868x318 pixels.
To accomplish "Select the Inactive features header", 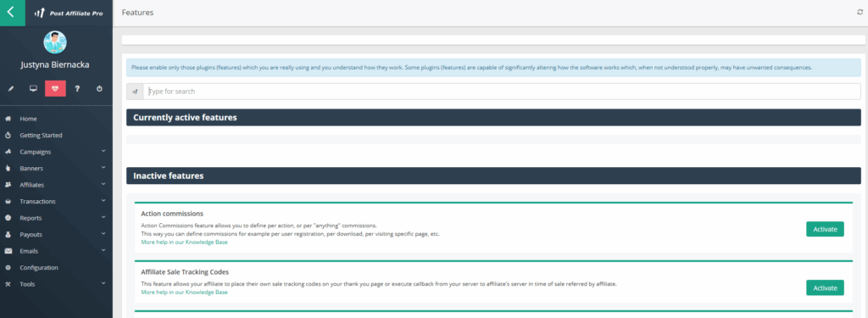I will click(x=493, y=176).
